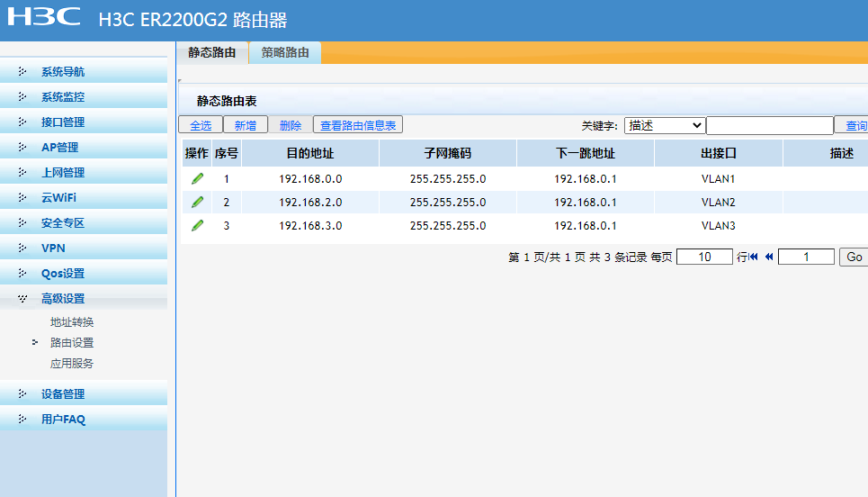Go to previous page arrow icon
The height and width of the screenshot is (497, 868).
pyautogui.click(x=769, y=257)
